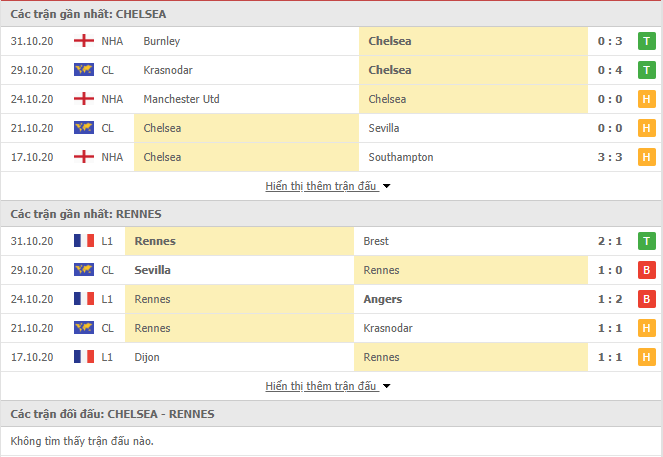This screenshot has height=457, width=663.
Task: Click red B badge for Rennes-Angers match
Action: coord(647,299)
